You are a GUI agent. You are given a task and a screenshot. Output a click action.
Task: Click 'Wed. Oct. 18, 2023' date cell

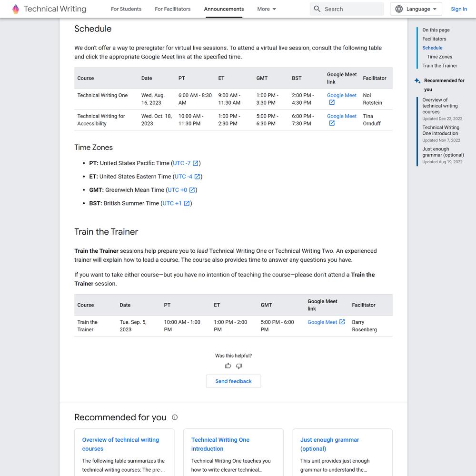click(156, 119)
